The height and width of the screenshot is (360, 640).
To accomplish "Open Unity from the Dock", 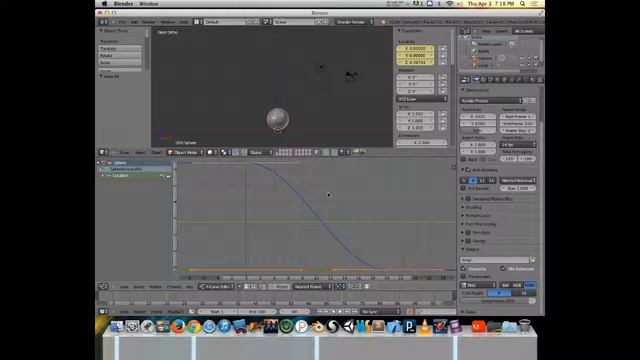I will click(x=348, y=327).
